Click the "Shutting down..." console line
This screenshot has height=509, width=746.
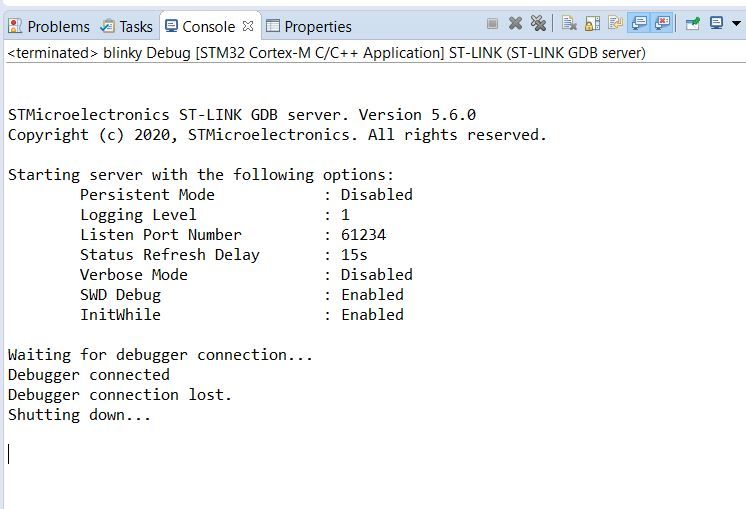point(79,415)
